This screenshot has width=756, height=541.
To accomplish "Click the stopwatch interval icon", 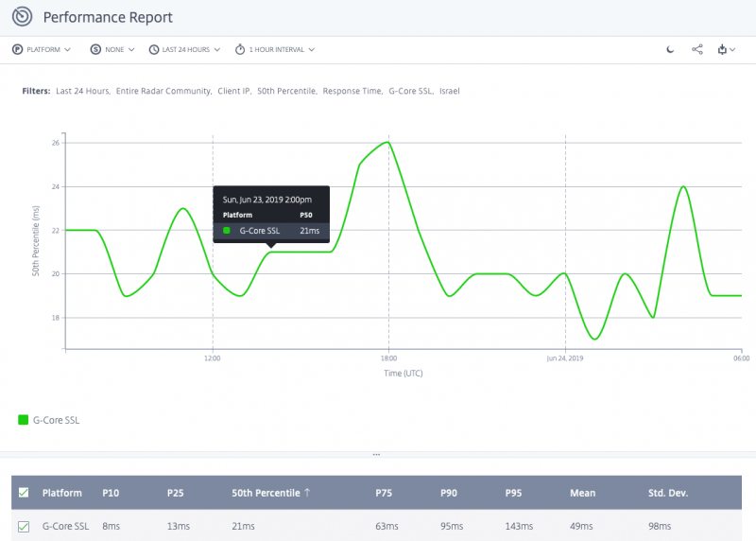I will (x=240, y=49).
